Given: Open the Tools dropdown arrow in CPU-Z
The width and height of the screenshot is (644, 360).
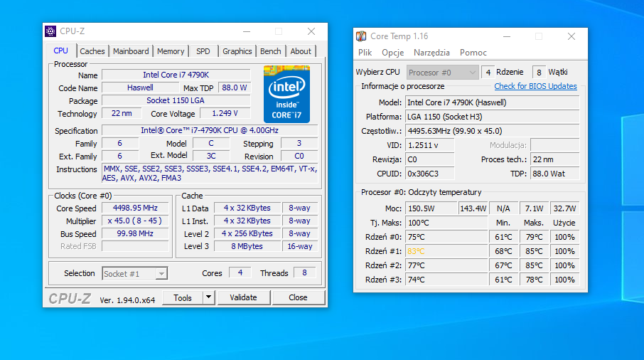Looking at the screenshot, I should tap(209, 297).
